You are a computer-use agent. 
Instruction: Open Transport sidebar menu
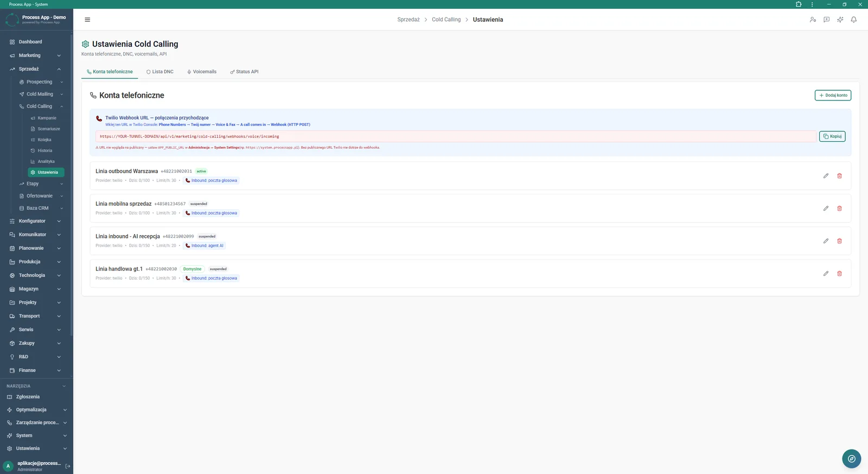click(36, 316)
